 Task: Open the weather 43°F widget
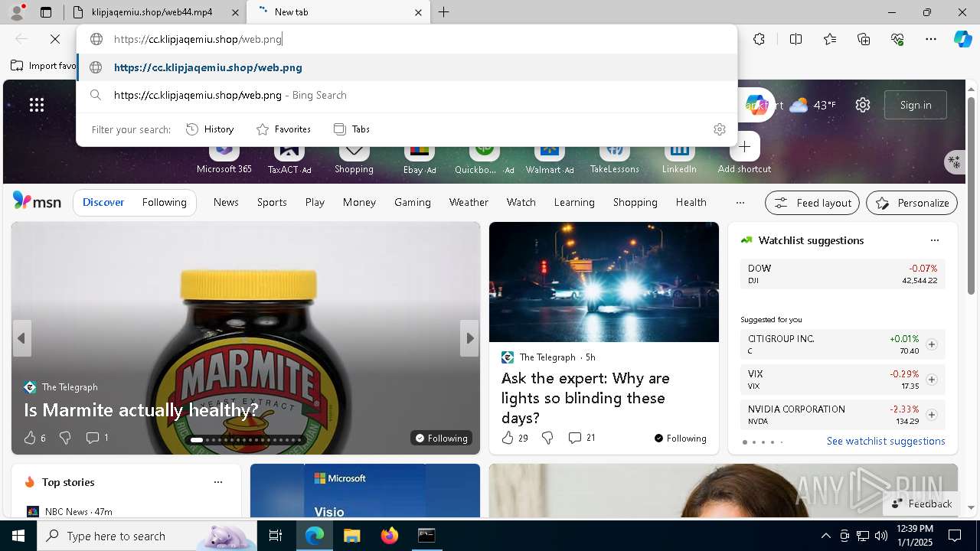point(812,105)
